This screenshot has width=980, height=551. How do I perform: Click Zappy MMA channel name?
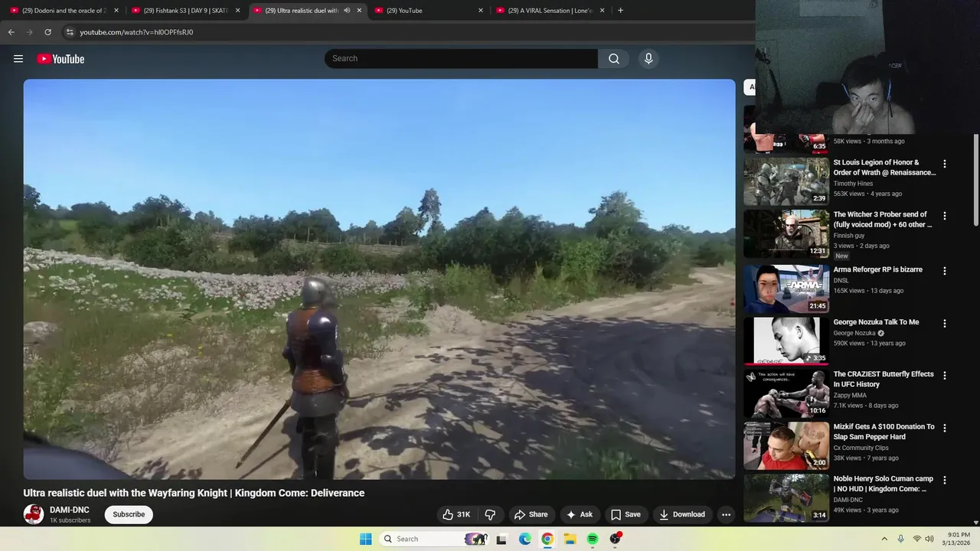(x=850, y=396)
